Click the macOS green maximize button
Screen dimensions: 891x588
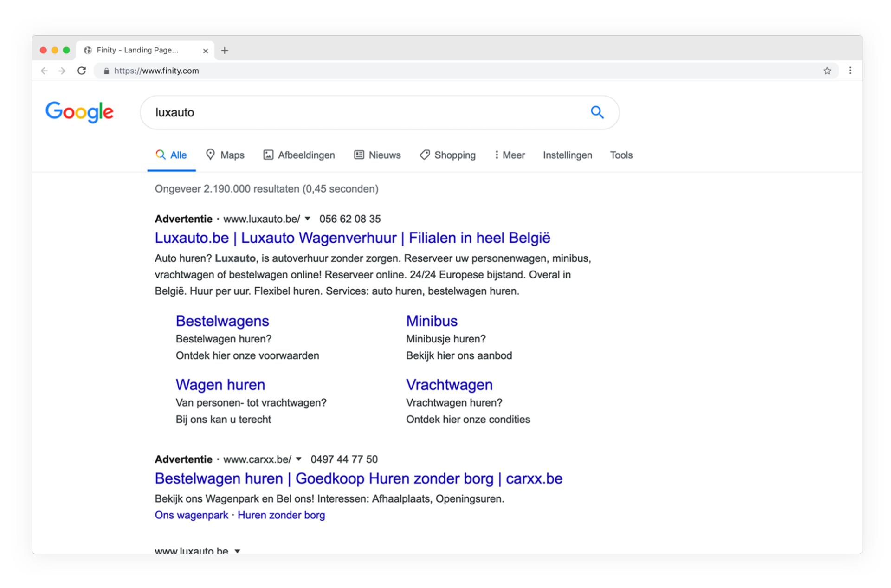pos(66,50)
